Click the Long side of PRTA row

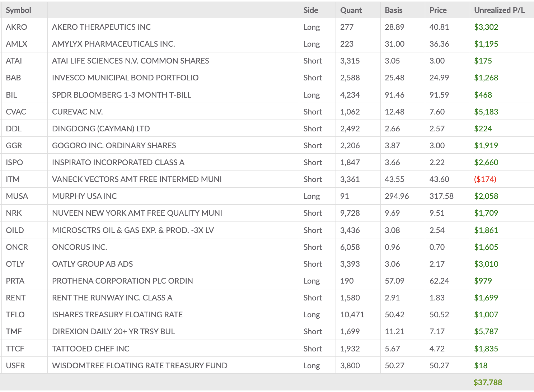[311, 281]
